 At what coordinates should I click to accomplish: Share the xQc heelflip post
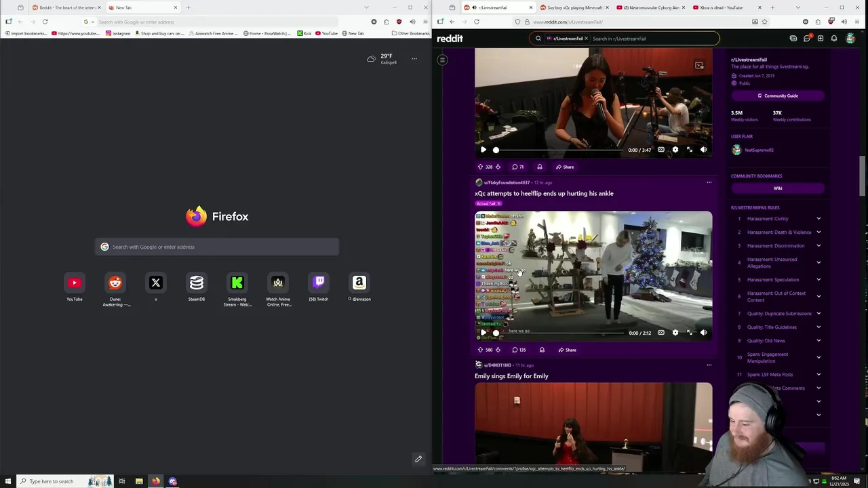click(566, 350)
